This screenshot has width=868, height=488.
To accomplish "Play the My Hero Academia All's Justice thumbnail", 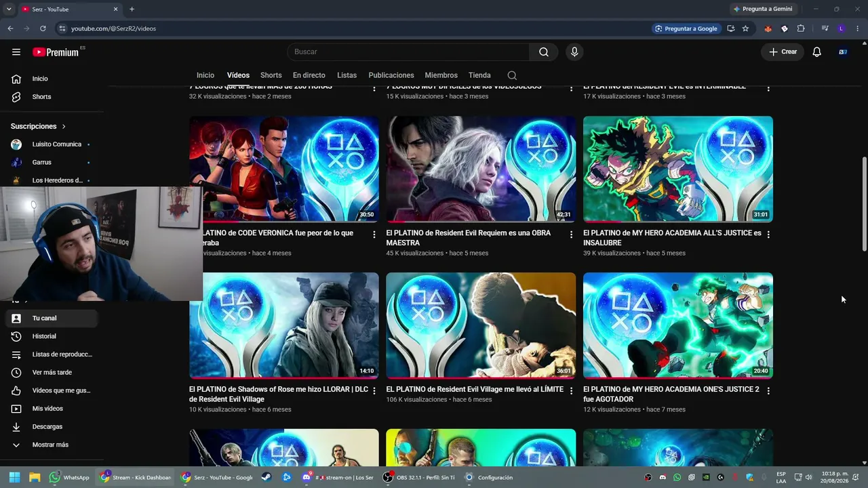I will (678, 169).
